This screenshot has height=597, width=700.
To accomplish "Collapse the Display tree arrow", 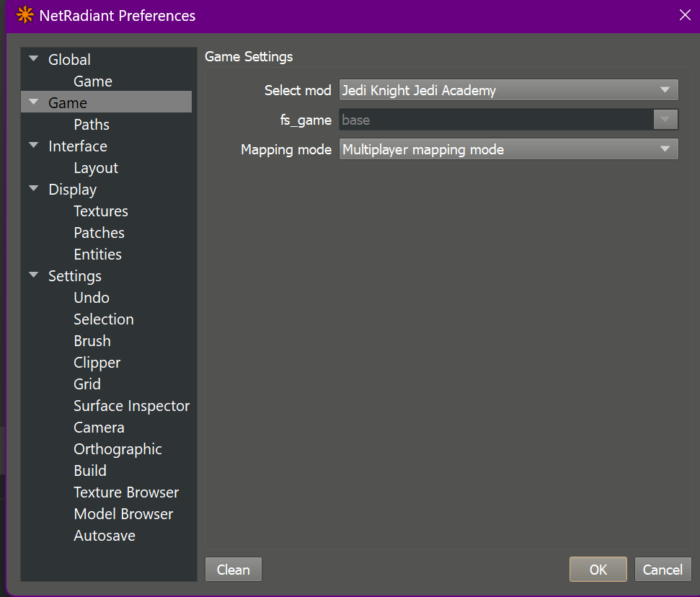I will [x=33, y=189].
